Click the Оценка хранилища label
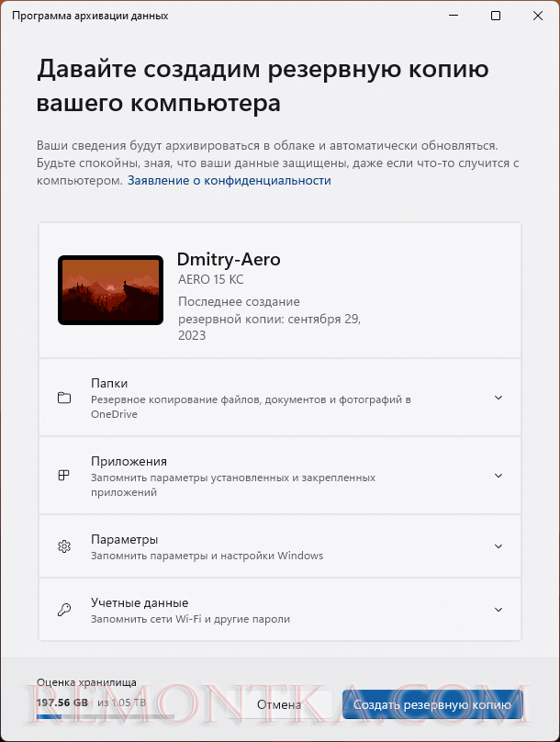560x742 pixels. 86,682
